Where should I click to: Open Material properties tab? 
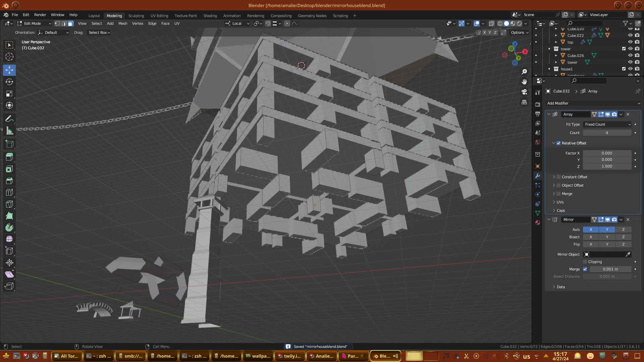(538, 223)
